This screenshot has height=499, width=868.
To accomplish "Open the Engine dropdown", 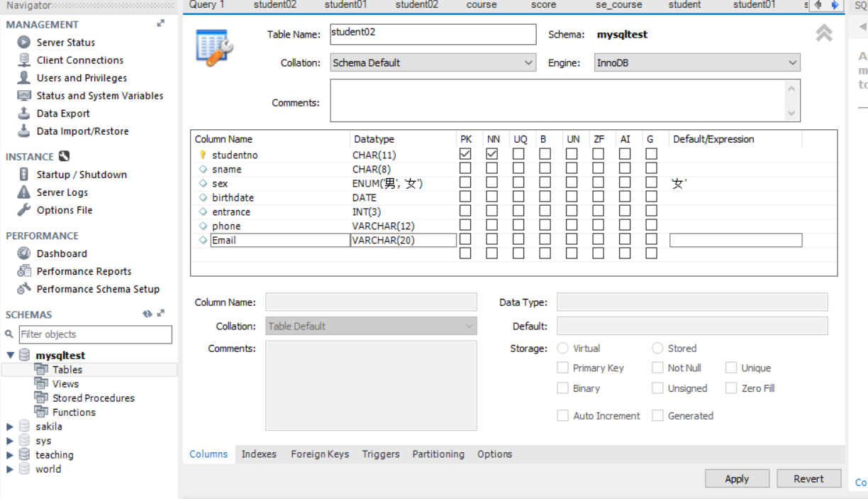I will [x=697, y=62].
